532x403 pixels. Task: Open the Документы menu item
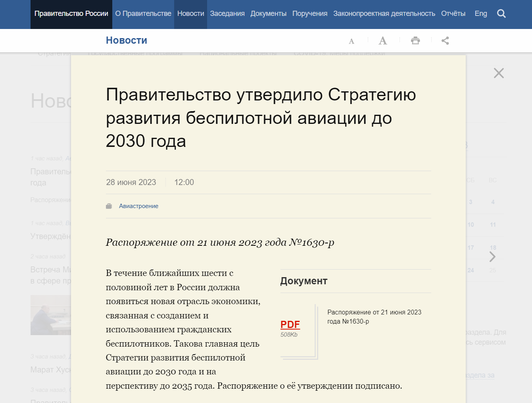point(268,14)
